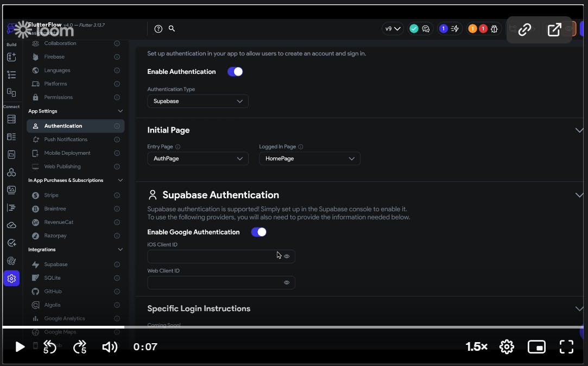
Task: Show the iOS Client ID value
Action: 287,256
